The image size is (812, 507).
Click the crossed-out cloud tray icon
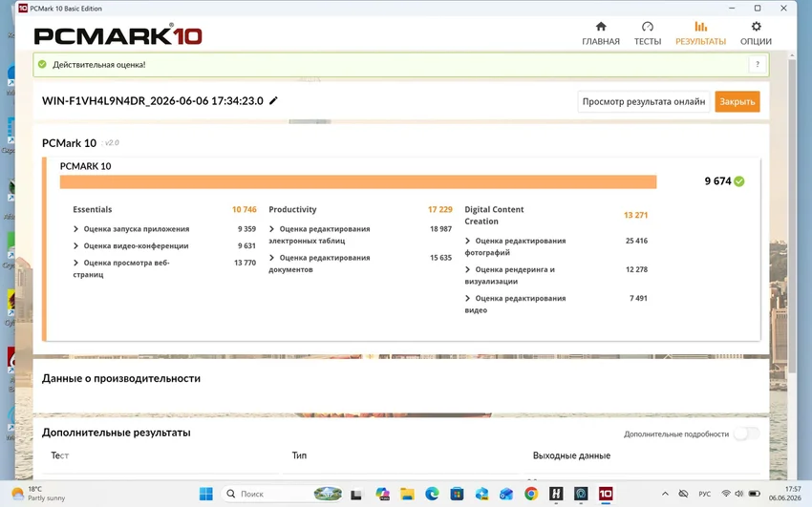pos(684,494)
